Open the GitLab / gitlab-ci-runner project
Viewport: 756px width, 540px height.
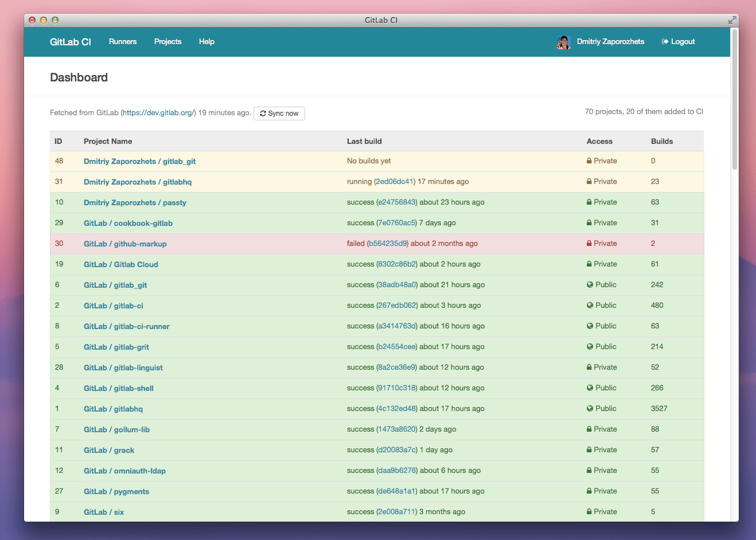coord(126,326)
